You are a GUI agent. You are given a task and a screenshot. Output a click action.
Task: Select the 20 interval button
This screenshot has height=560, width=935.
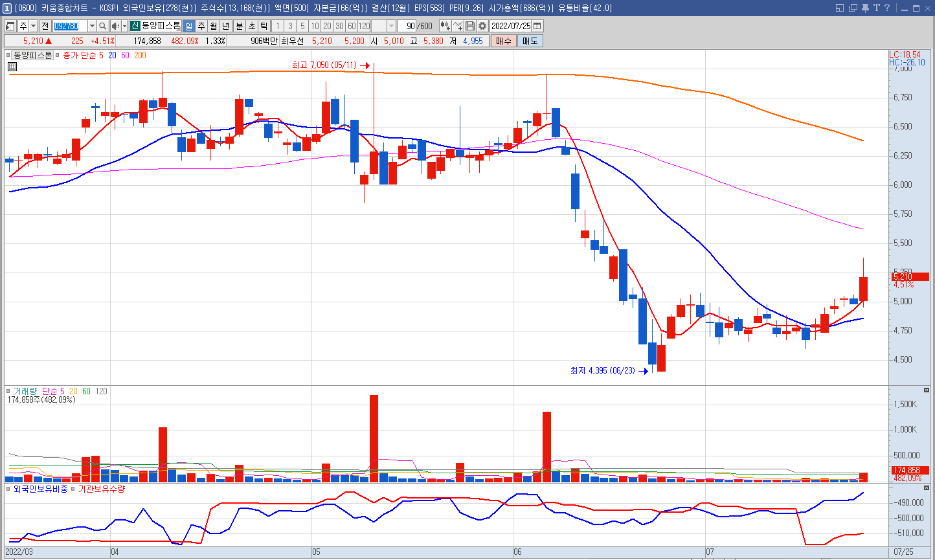click(x=326, y=26)
